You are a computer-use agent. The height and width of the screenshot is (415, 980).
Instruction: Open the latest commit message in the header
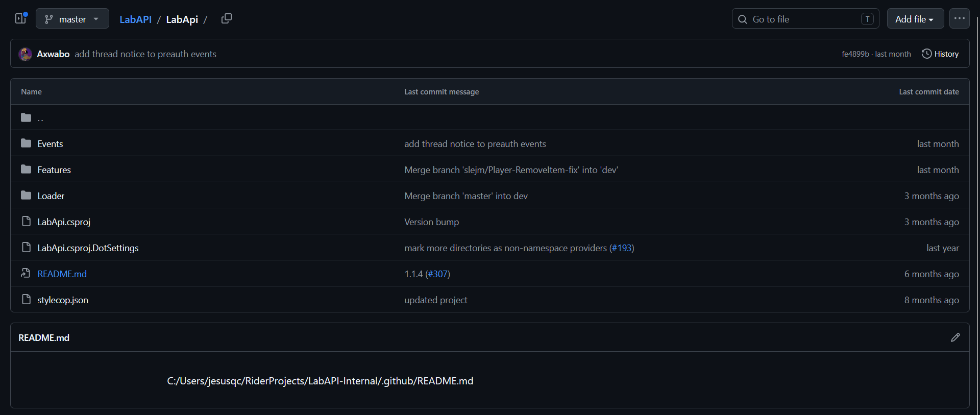(145, 54)
